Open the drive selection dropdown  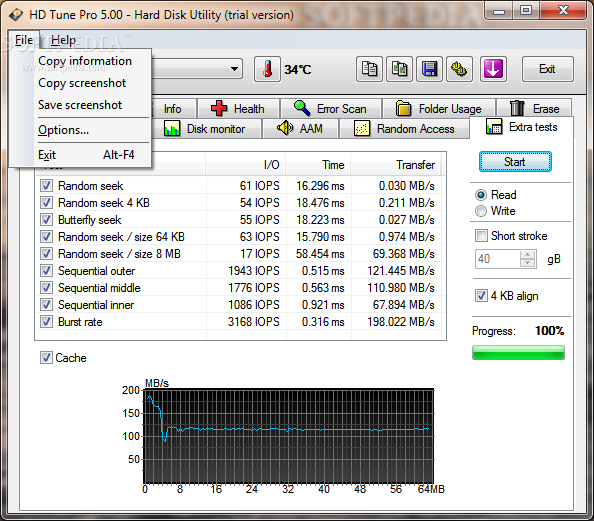pyautogui.click(x=234, y=69)
